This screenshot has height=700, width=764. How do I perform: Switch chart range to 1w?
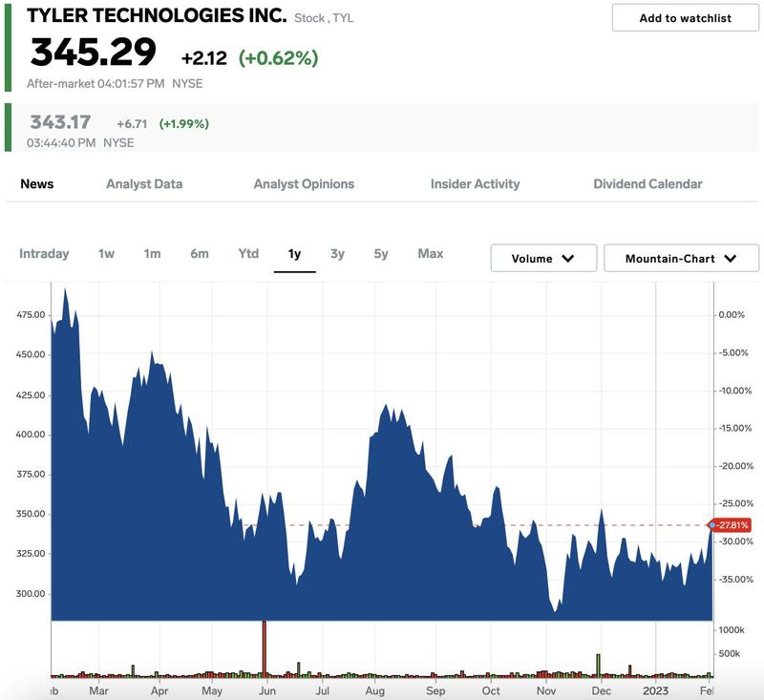[106, 254]
